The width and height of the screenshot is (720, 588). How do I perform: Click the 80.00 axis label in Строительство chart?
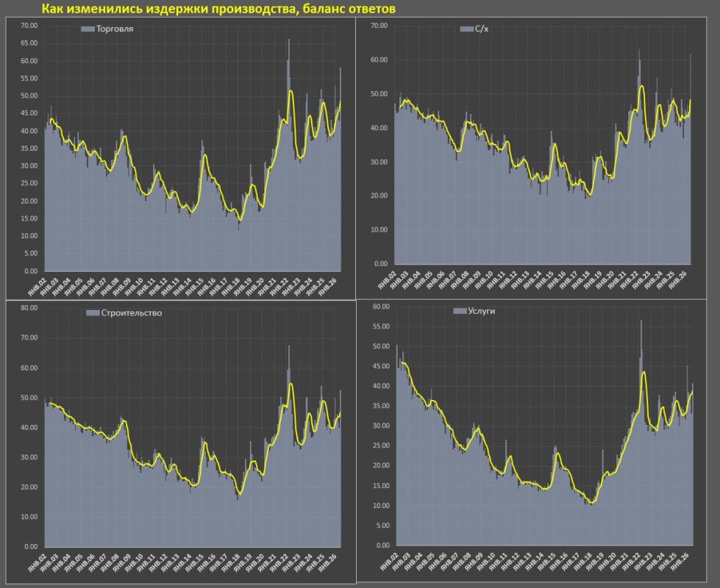pos(29,307)
